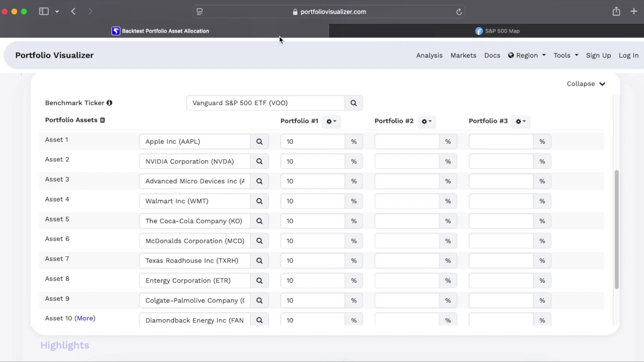Open new tab with plus icon
The image size is (644, 362).
pyautogui.click(x=634, y=12)
